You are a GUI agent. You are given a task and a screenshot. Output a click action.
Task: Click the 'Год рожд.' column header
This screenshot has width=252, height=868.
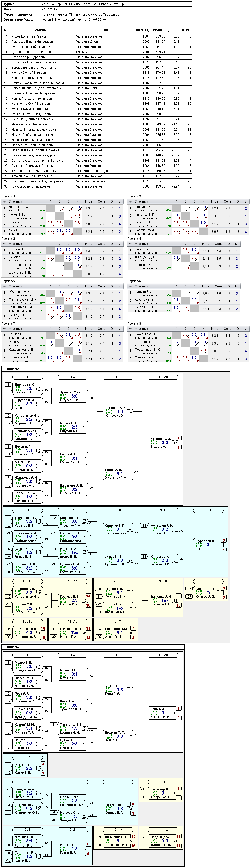pyautogui.click(x=142, y=30)
